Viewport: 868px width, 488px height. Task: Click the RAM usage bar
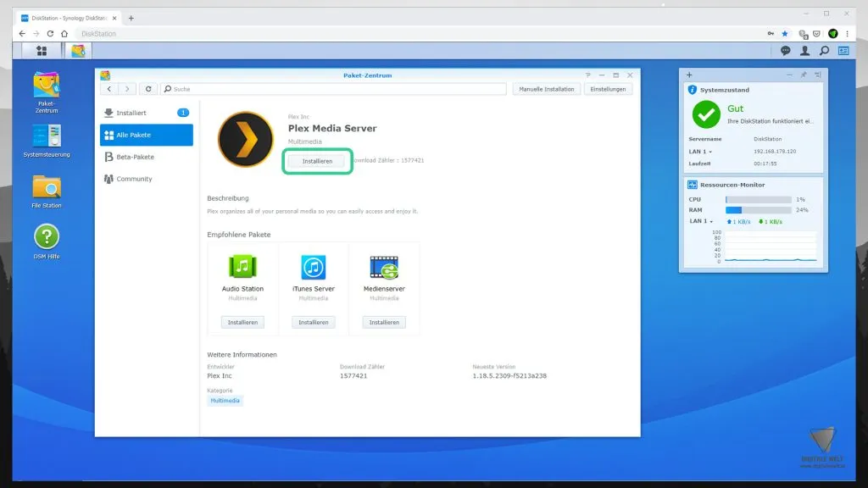point(759,210)
